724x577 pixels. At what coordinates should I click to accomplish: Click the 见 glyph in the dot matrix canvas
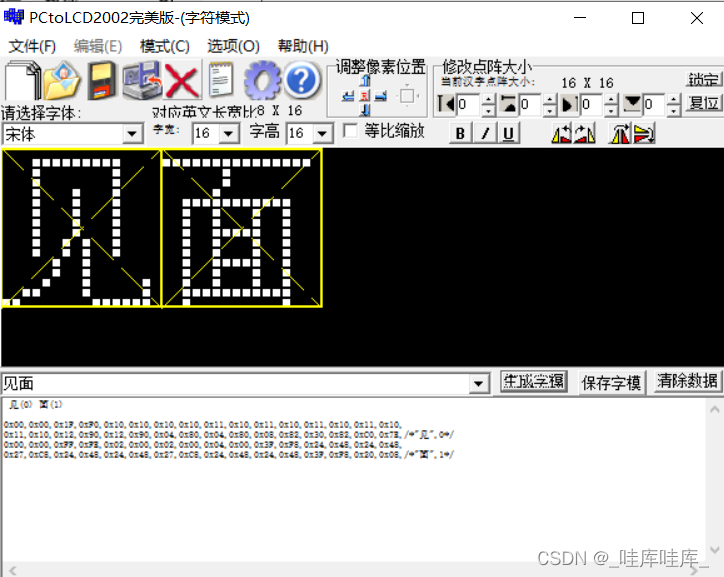[81, 228]
